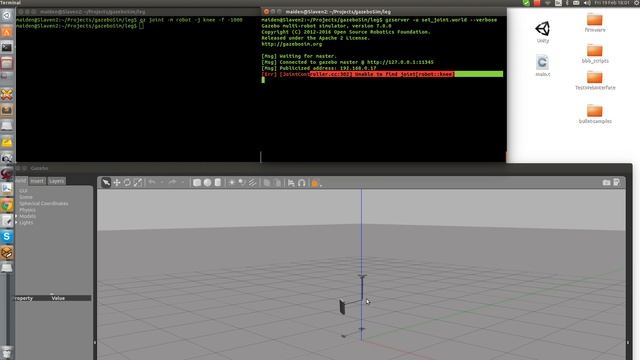Take a Gazebo screenshot with camera icon
The width and height of the screenshot is (640, 360).
(607, 182)
